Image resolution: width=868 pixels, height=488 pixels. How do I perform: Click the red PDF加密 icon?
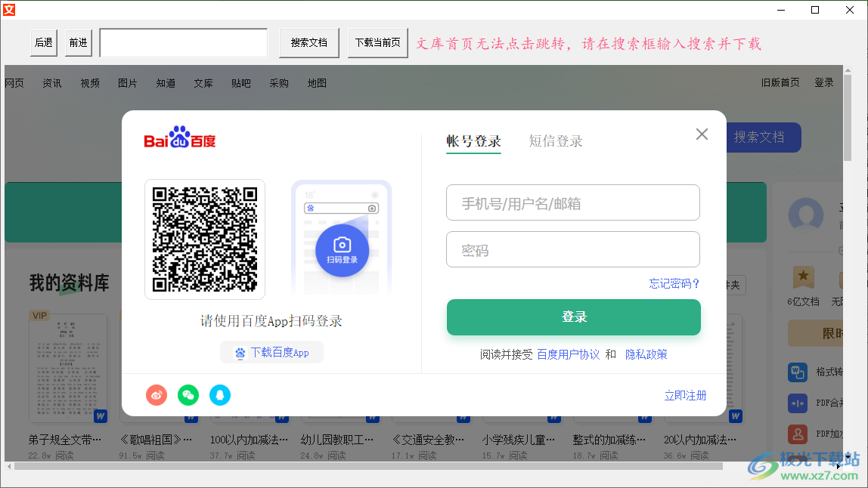(798, 434)
